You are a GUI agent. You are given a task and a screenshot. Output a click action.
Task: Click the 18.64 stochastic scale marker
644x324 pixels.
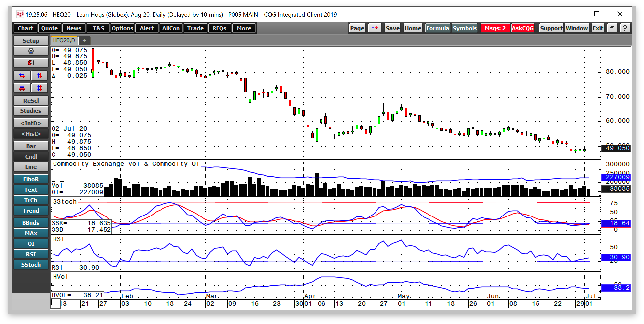click(616, 223)
